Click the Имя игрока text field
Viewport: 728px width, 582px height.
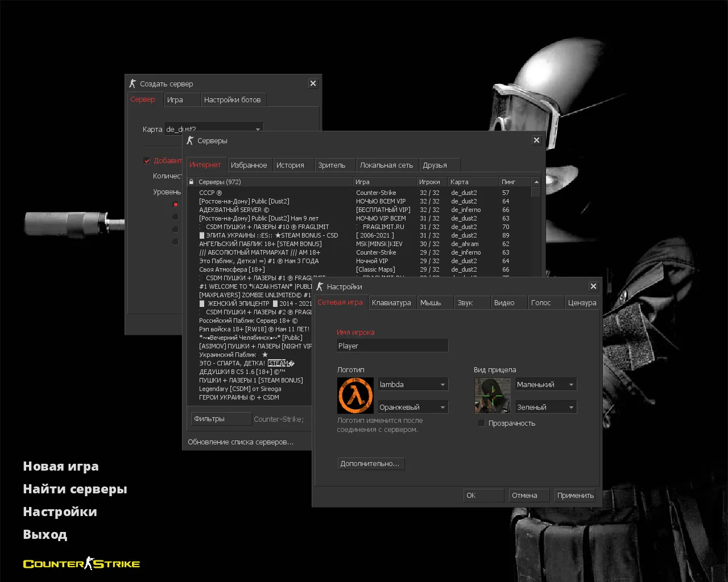392,346
